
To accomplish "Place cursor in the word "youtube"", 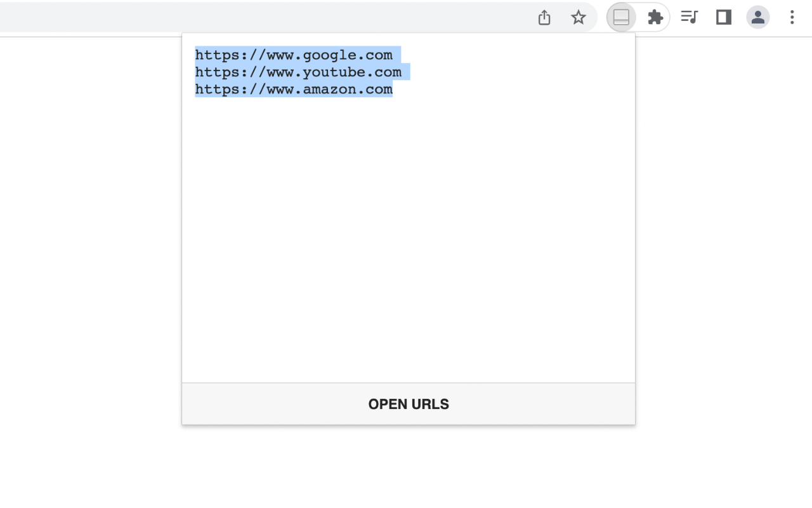I will (334, 72).
